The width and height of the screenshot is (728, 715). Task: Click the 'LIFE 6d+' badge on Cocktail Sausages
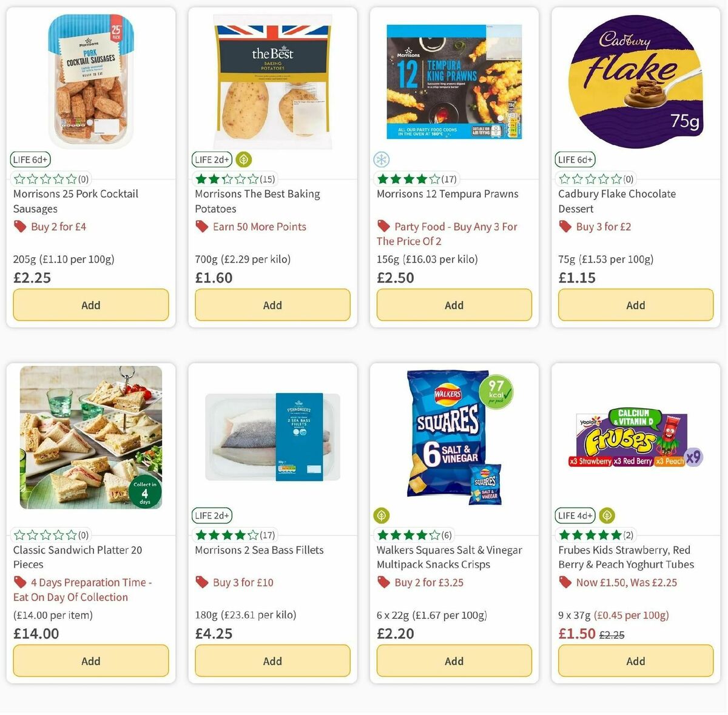click(x=30, y=159)
